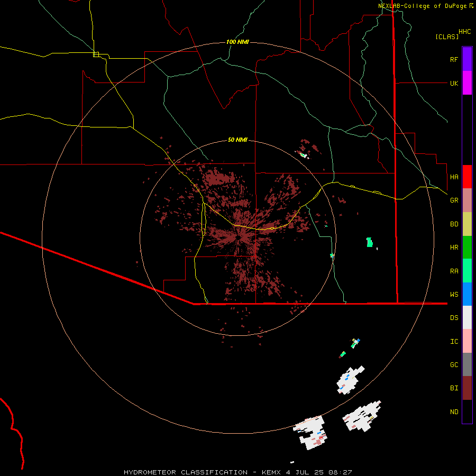Image resolution: width=476 pixels, height=476 pixels.
Task: Click the "DS" legend label
Action: click(x=454, y=318)
